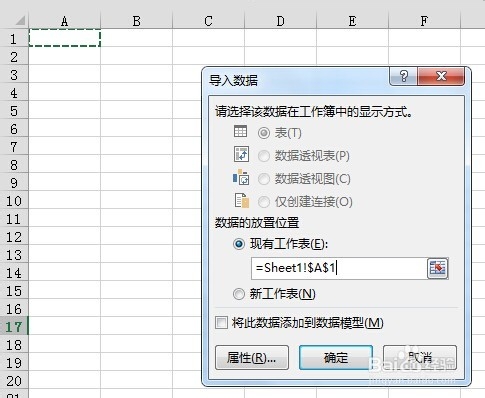Select the 现有工作表(E) radio option
Viewport: 485px width, 398px height.
pos(239,244)
